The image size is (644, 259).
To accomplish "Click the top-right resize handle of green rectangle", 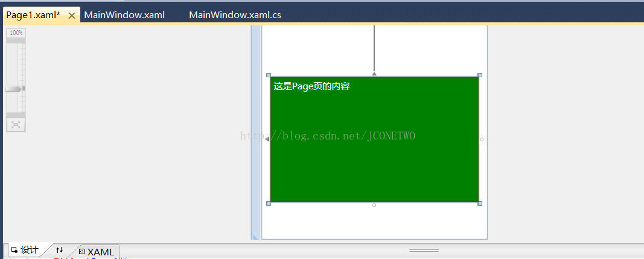I will coord(480,75).
